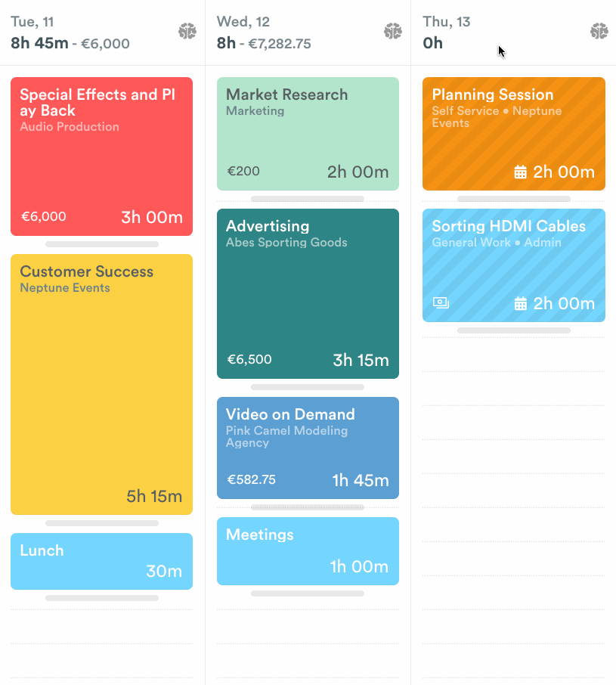Click the resize handle below Advertising card
Viewport: 616px width, 685px height.
308,387
